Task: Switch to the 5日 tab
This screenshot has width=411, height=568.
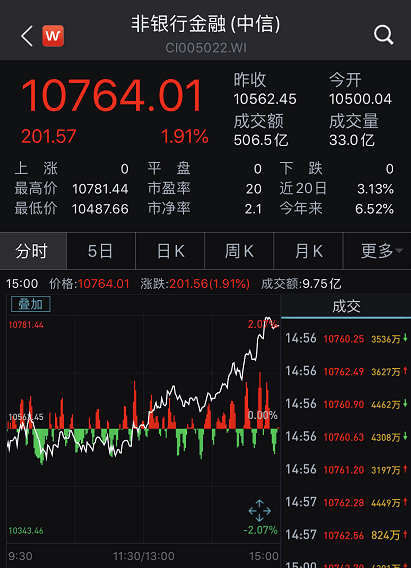Action: (x=101, y=251)
